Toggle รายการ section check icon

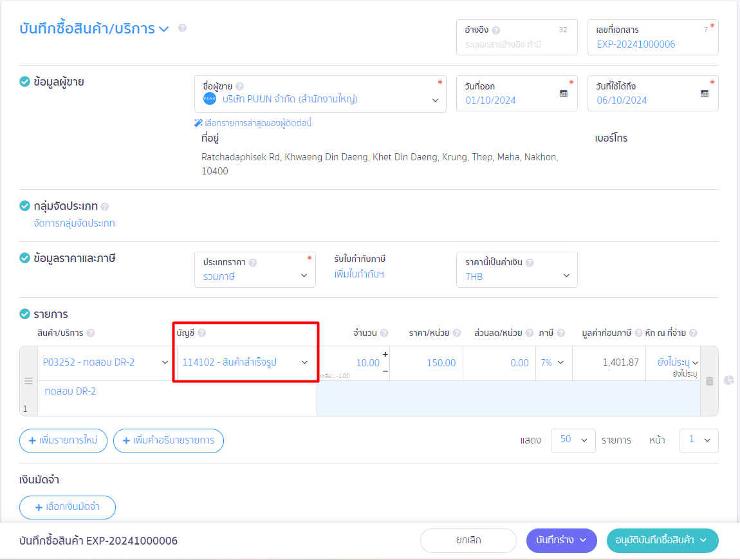pos(24,313)
